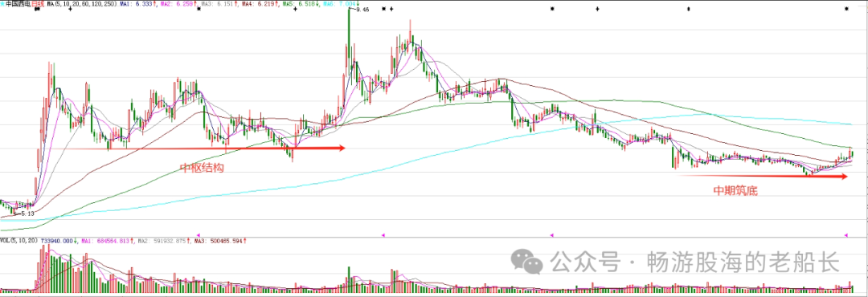
Task: Click the 中期筑底 annotation text
Action: (x=735, y=191)
